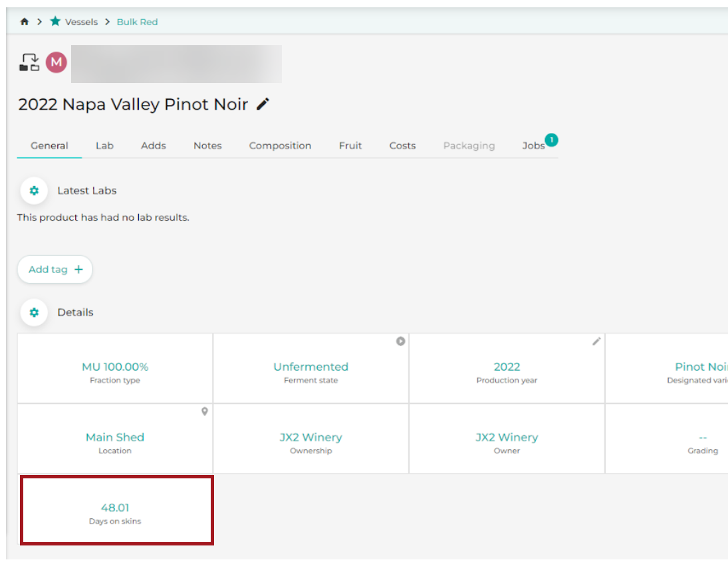This screenshot has width=728, height=582.
Task: Open the Vessels breadcrumb link
Action: (x=81, y=22)
